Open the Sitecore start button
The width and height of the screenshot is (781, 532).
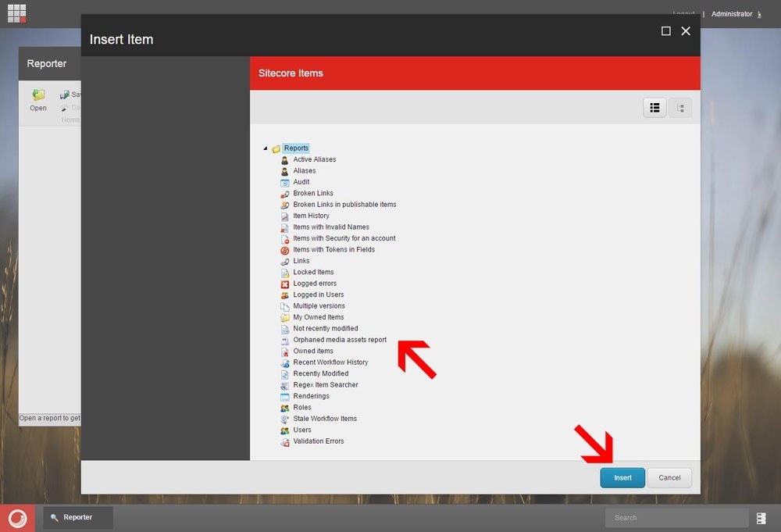17,518
